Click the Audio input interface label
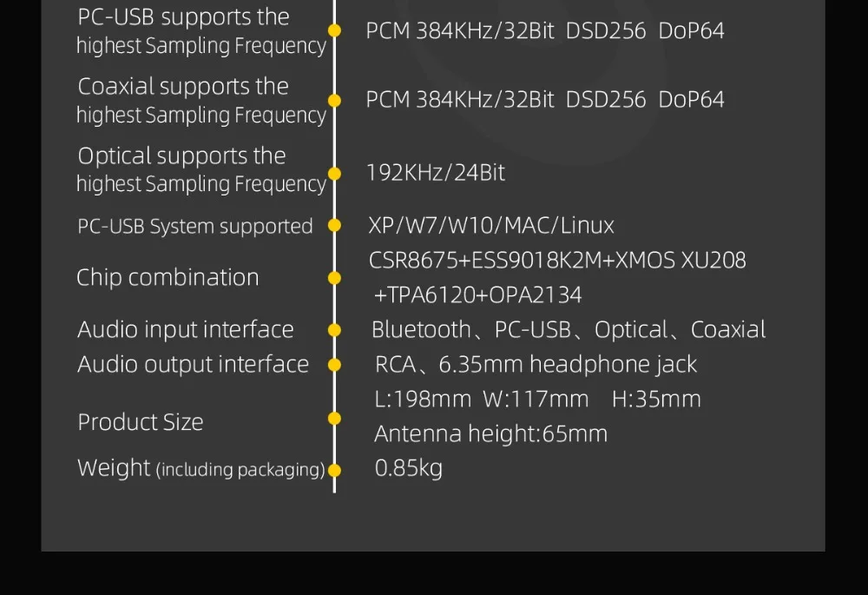 (x=186, y=329)
